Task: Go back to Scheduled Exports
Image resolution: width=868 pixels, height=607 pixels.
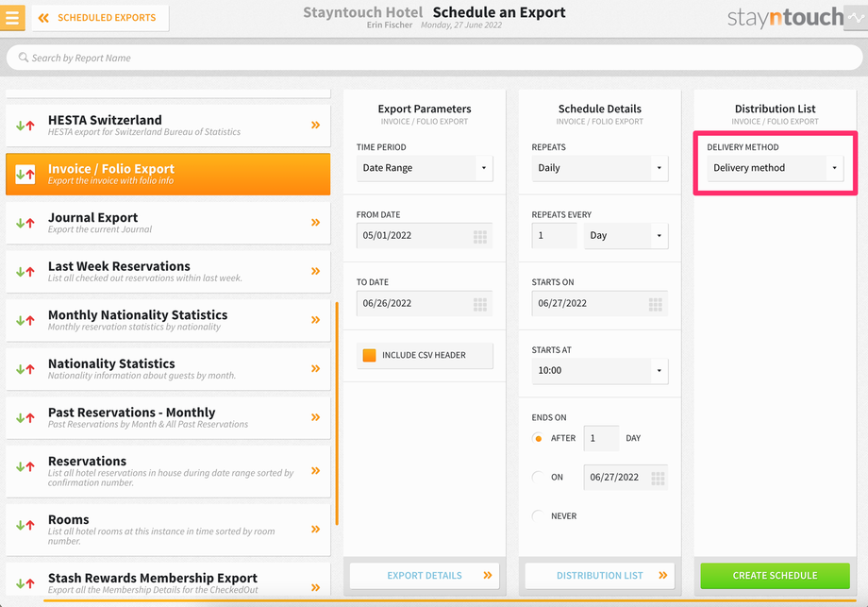Action: (100, 18)
